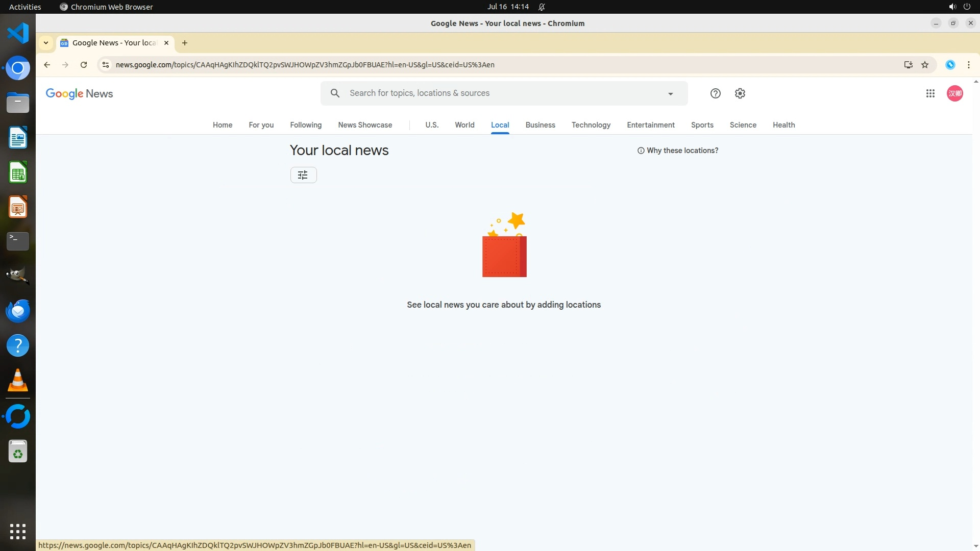Click the Google News logo
980x551 pixels.
pos(79,94)
